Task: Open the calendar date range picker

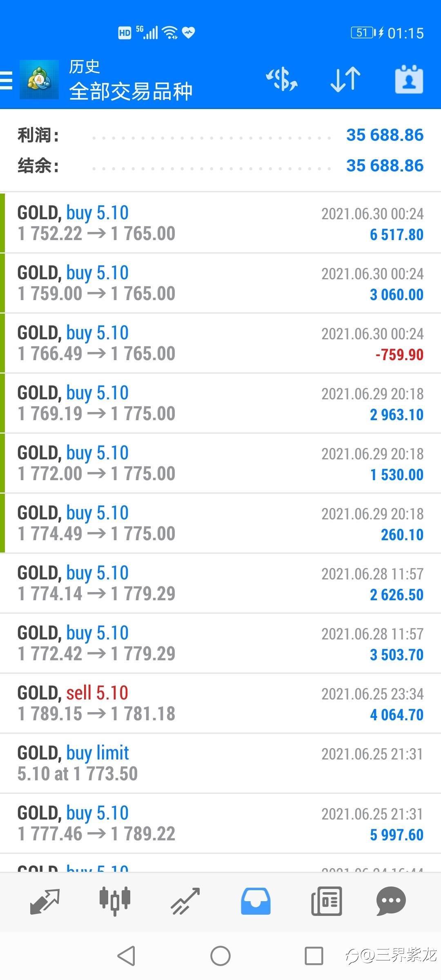Action: click(409, 79)
